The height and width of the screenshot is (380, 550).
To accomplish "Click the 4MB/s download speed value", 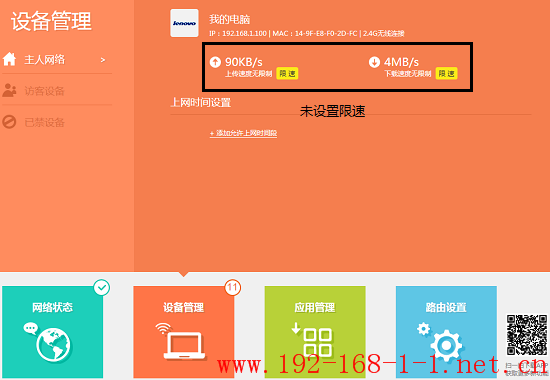I will tap(402, 62).
